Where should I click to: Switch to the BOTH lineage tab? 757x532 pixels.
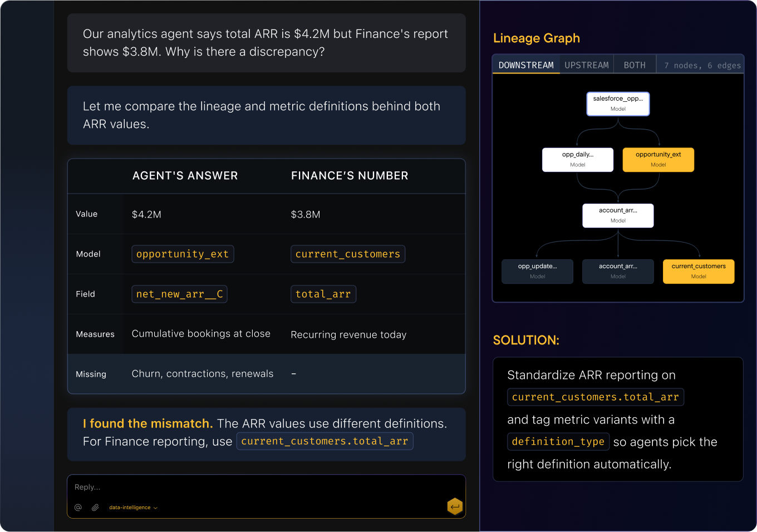(635, 65)
